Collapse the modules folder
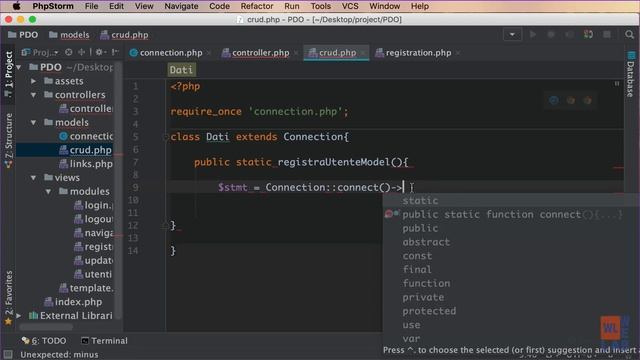The height and width of the screenshot is (360, 640). coord(48,191)
